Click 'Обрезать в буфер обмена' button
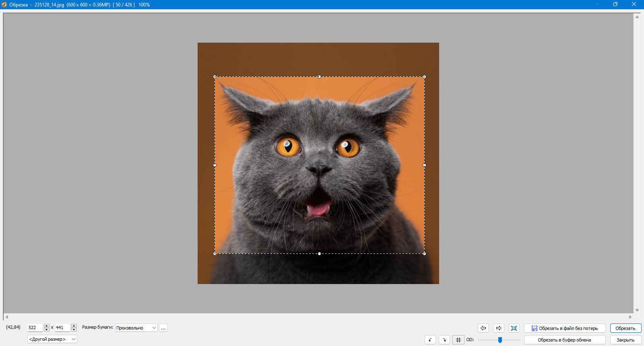 click(565, 340)
